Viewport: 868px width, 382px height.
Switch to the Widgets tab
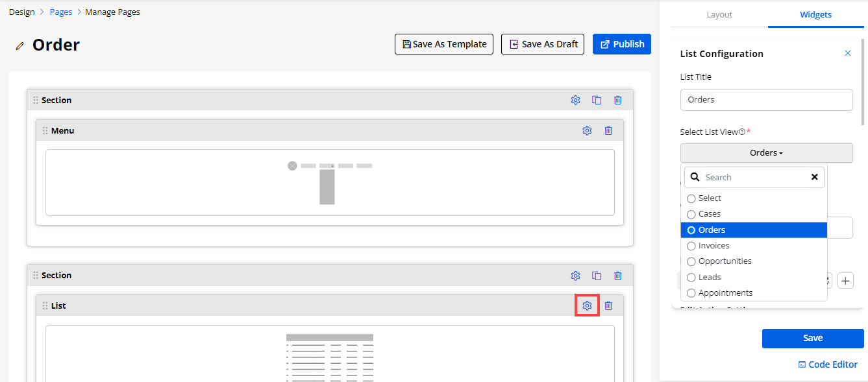(815, 14)
